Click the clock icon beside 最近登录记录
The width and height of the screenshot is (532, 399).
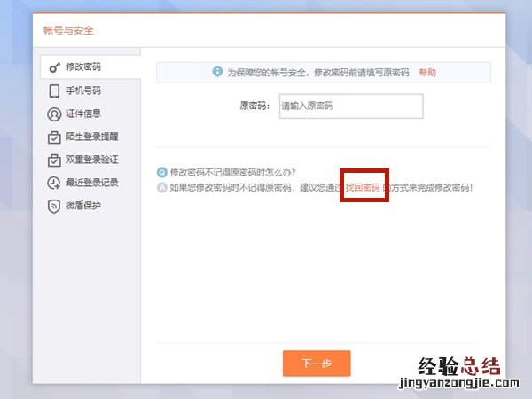pos(53,183)
